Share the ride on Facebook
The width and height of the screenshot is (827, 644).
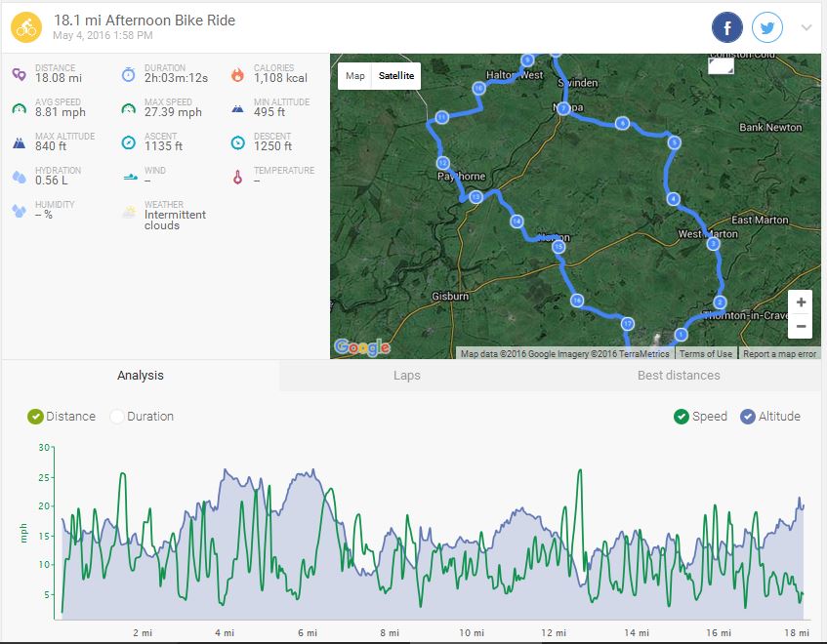point(727,27)
